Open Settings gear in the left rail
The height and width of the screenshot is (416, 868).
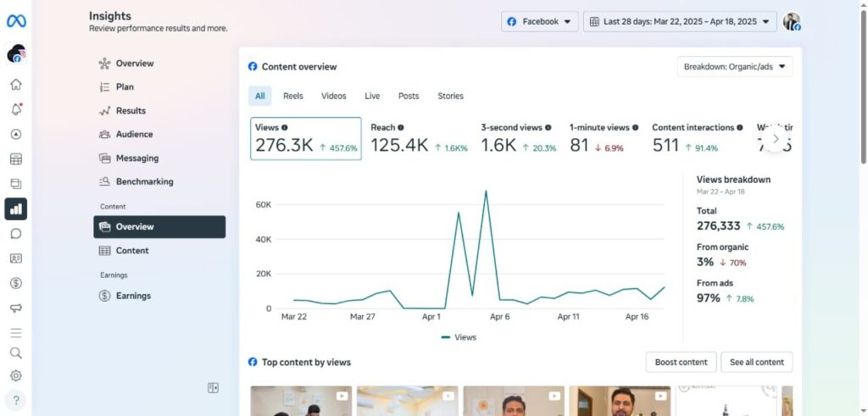click(16, 375)
